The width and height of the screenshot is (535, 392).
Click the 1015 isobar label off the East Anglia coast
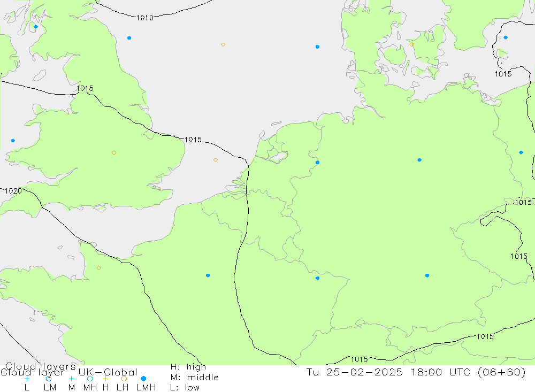193,140
